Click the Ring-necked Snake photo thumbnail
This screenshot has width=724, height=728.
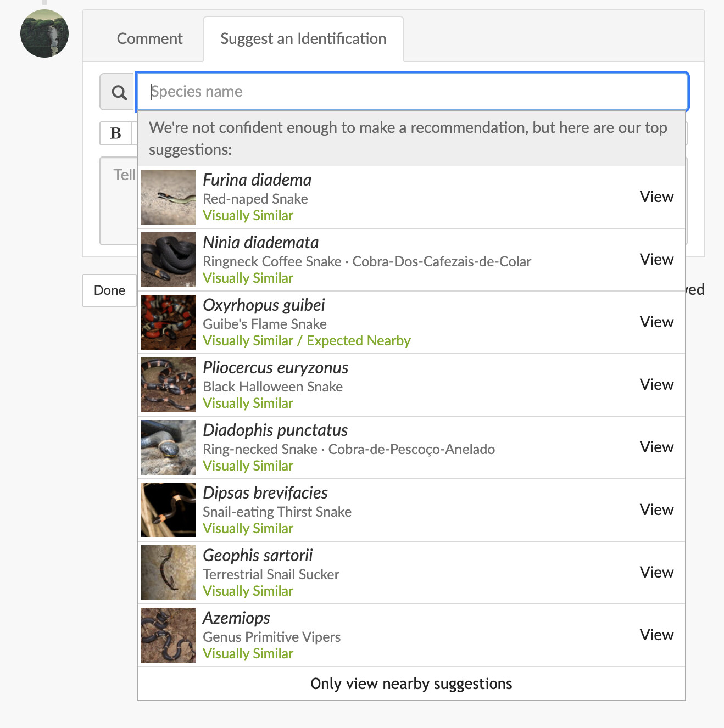click(x=168, y=447)
